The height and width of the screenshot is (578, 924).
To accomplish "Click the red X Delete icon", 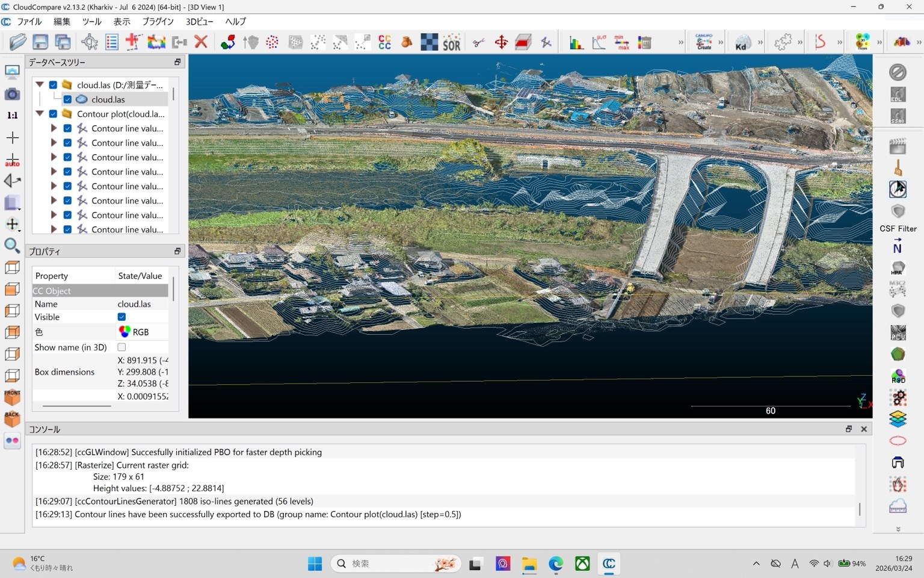I will 201,42.
